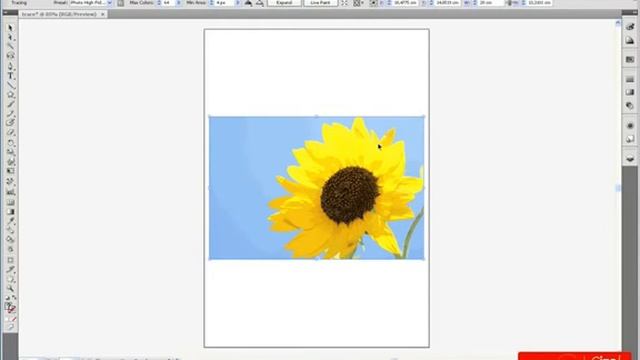Step the Min Area spinner arrows
This screenshot has width=640, height=360.
(x=212, y=3)
